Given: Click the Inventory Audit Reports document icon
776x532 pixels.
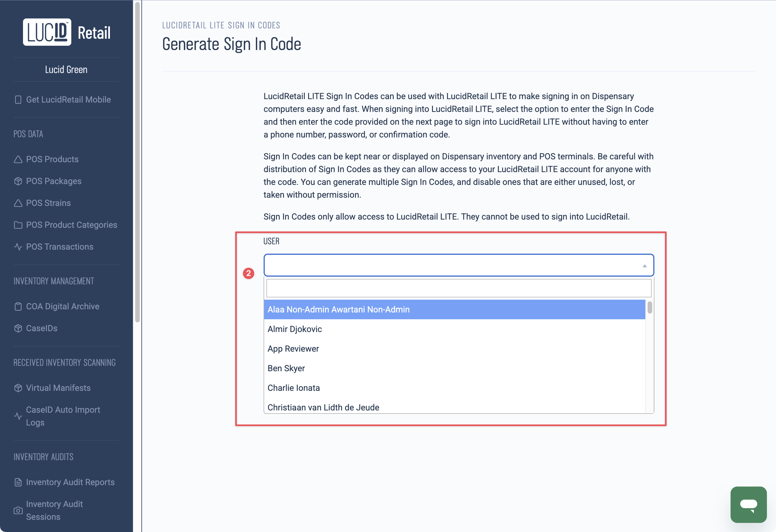Looking at the screenshot, I should (x=18, y=482).
